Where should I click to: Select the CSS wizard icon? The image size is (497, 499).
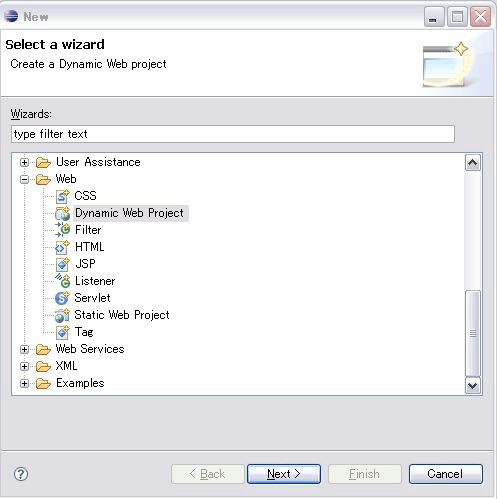point(62,196)
